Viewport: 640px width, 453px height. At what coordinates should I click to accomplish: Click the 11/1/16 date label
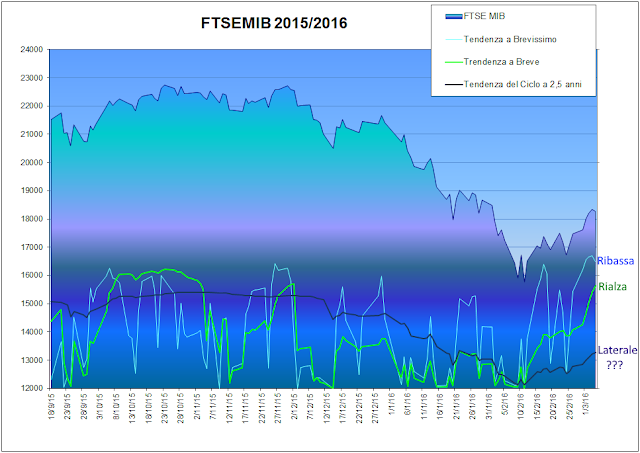click(x=423, y=408)
